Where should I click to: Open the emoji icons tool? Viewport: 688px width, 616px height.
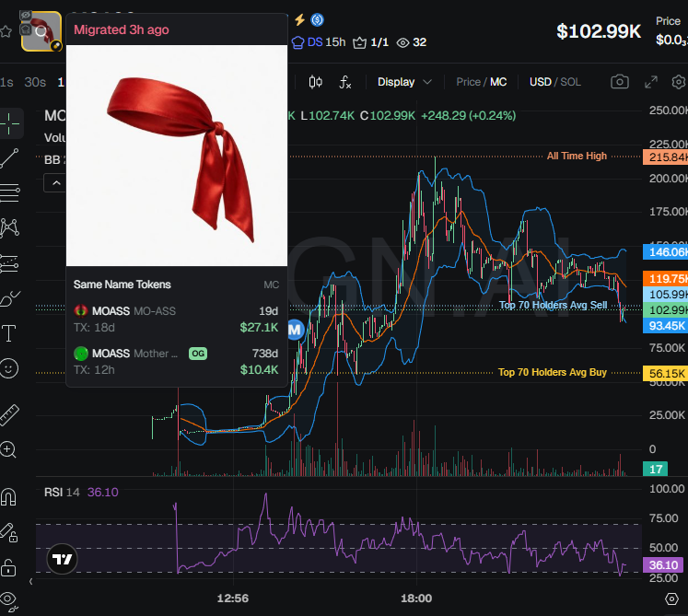pos(9,368)
